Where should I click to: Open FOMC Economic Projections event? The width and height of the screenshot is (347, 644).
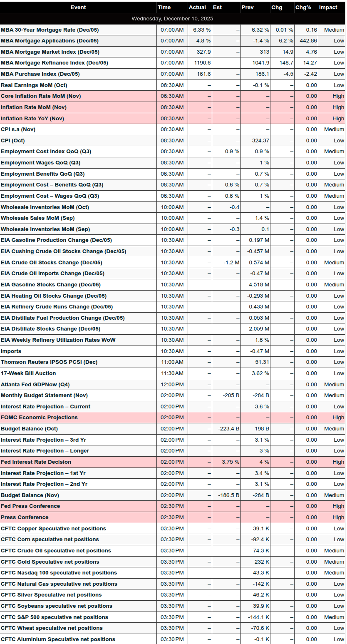pyautogui.click(x=39, y=418)
